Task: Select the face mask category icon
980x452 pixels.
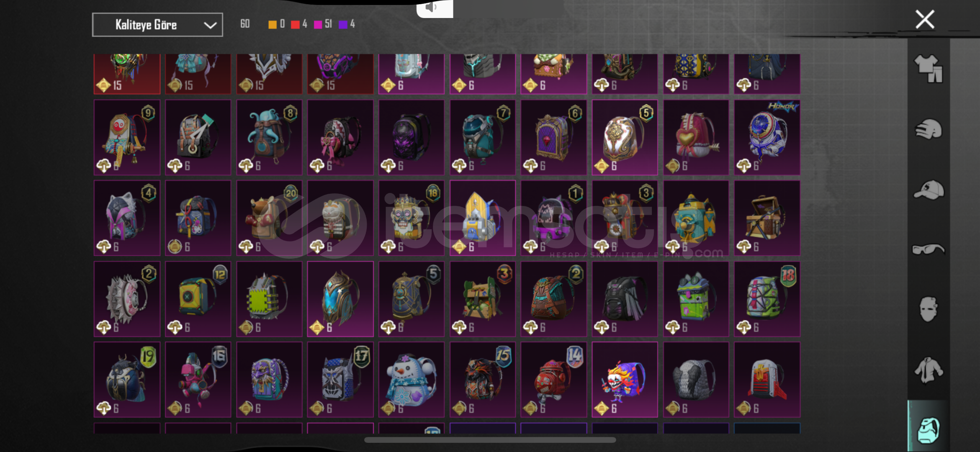Action: (928, 309)
